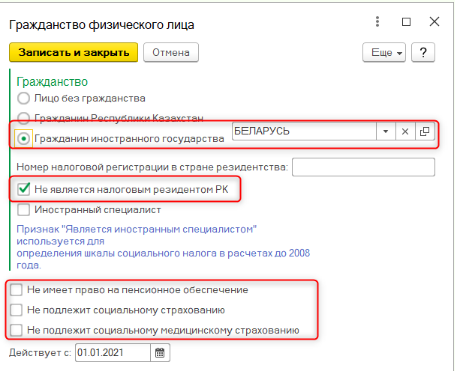455x371 pixels.
Task: Close the citizenship dialog window
Action: coord(434,22)
